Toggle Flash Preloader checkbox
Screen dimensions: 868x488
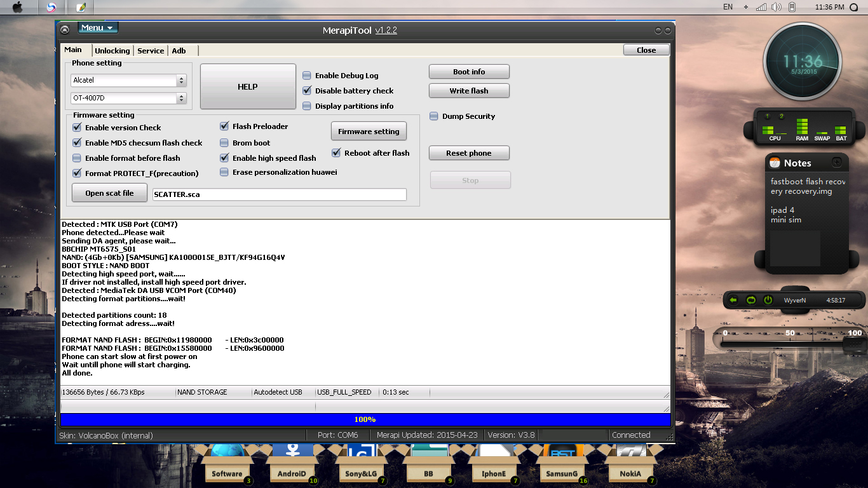coord(224,126)
